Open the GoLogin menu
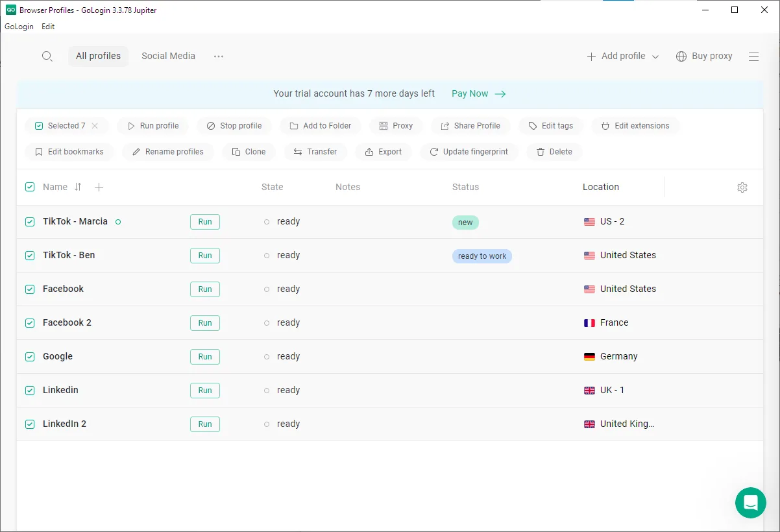Viewport: 780px width, 532px height. [x=19, y=27]
